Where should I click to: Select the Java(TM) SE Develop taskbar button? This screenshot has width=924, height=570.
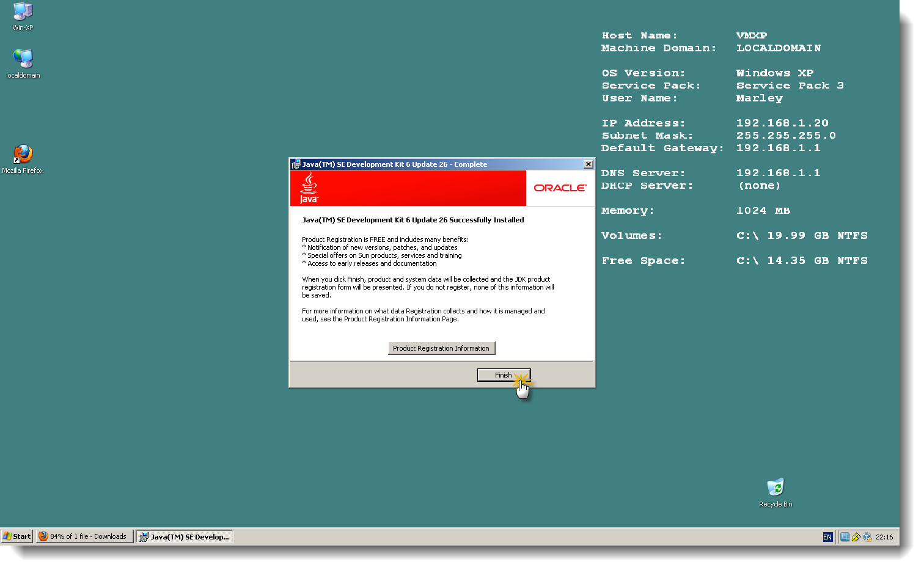[x=184, y=536]
